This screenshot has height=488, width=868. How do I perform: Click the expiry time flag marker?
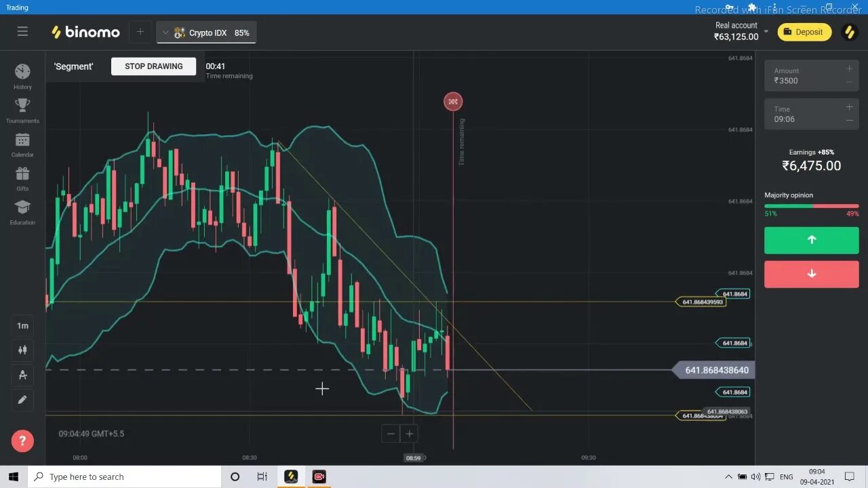click(x=453, y=102)
